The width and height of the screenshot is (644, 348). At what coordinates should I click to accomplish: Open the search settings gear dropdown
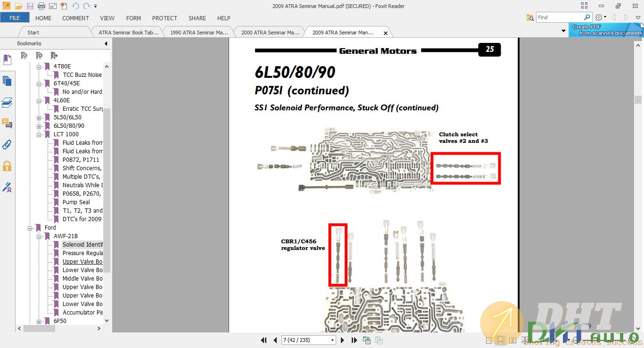click(x=600, y=17)
